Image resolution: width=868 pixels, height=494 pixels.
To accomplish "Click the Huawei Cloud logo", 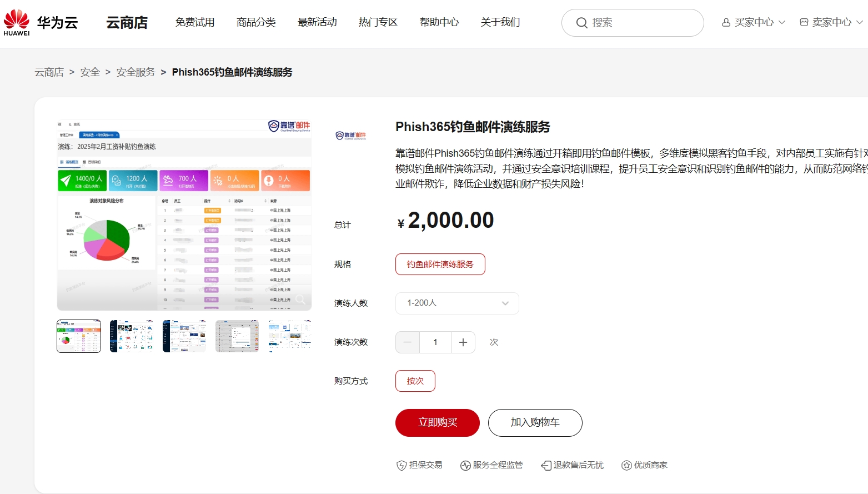I will point(41,23).
